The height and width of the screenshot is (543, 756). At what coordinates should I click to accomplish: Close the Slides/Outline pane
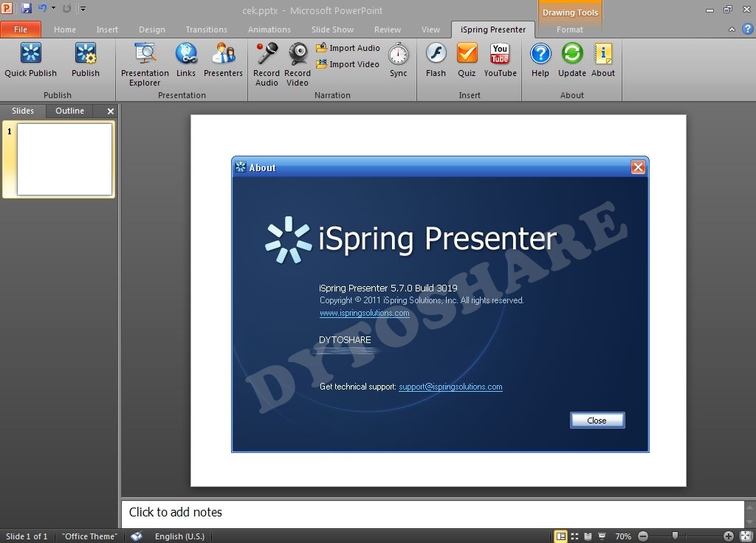pyautogui.click(x=111, y=111)
